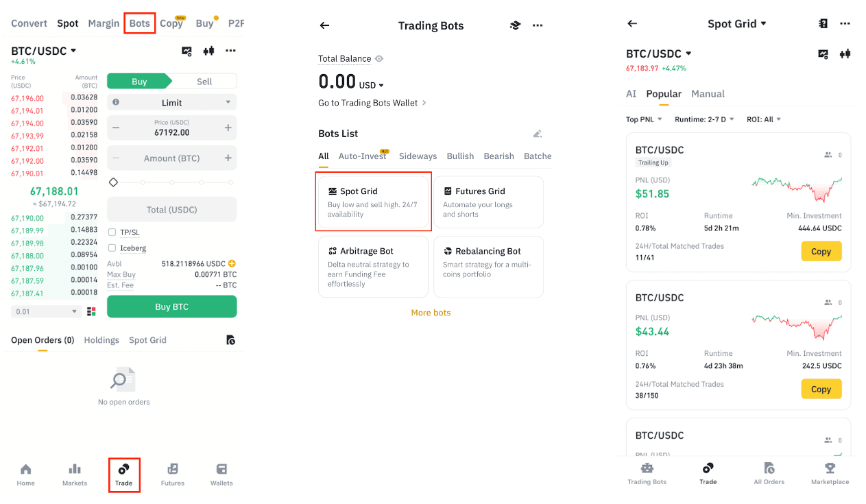The width and height of the screenshot is (866, 504).
Task: Switch to the Manual tab
Action: [x=708, y=94]
